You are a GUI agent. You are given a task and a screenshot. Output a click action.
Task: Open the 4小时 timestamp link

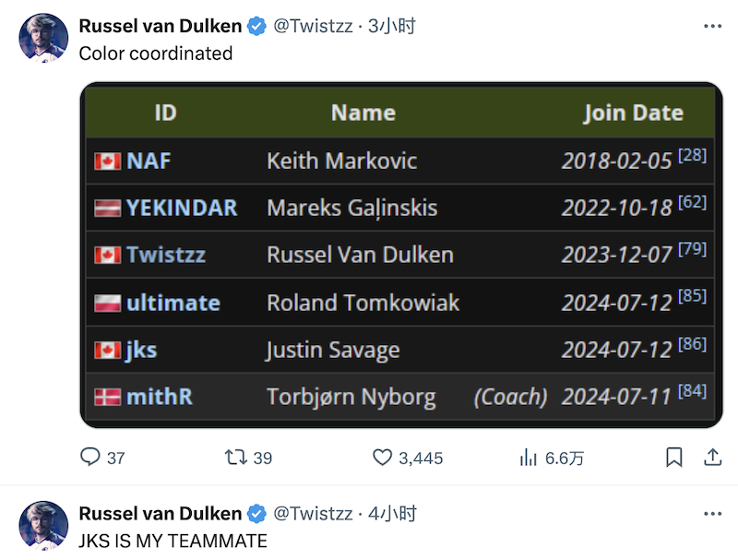[x=392, y=514]
